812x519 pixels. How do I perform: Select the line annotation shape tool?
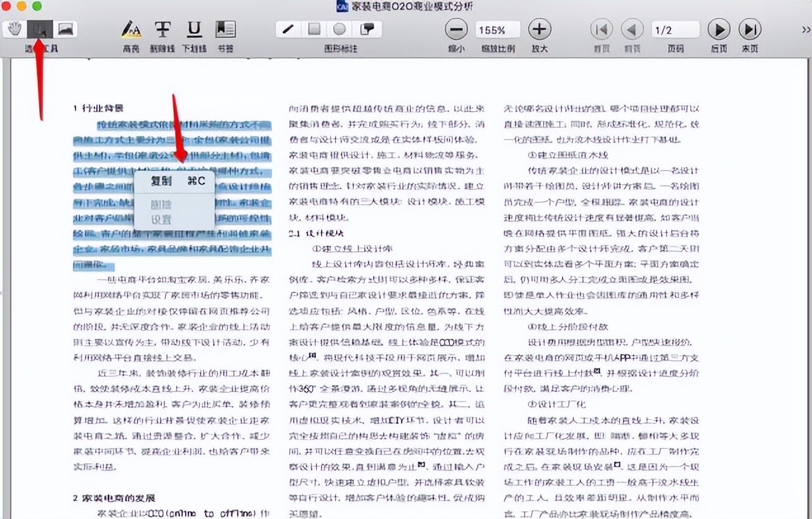287,29
